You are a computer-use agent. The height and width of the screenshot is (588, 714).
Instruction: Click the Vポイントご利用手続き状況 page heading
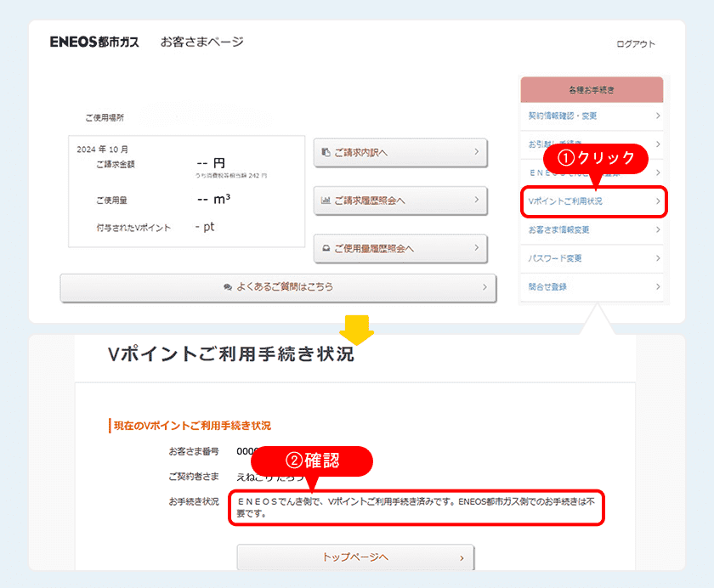point(231,354)
